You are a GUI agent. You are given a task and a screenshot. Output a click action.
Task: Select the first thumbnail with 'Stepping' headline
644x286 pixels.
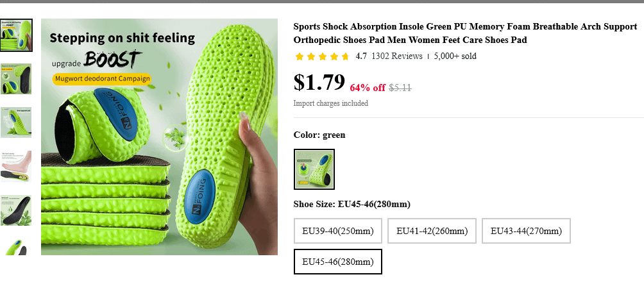pyautogui.click(x=16, y=35)
